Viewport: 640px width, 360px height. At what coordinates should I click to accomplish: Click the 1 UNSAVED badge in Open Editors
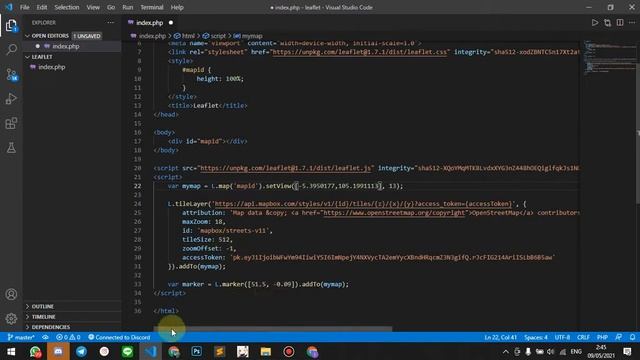coord(87,36)
